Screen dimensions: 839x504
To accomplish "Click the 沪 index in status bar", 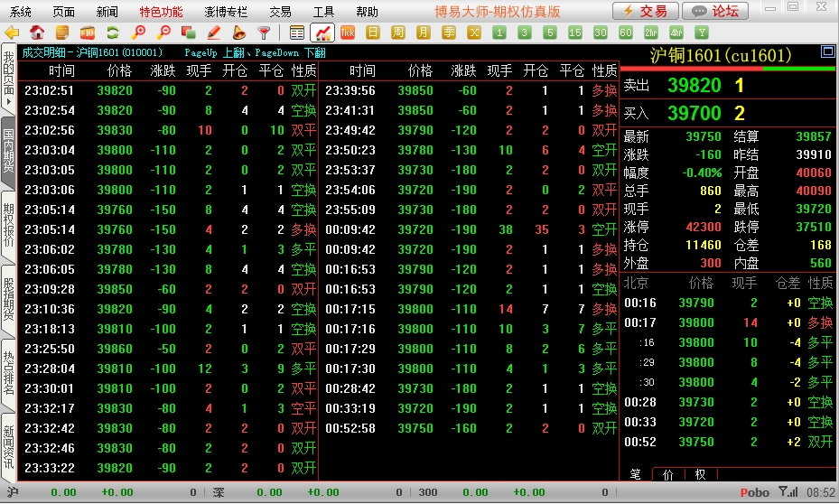I will (13, 491).
